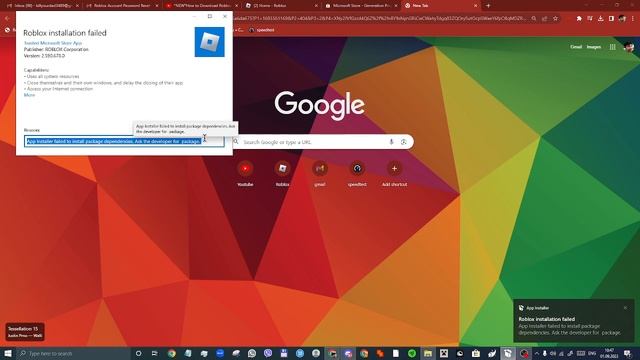The height and width of the screenshot is (360, 640).
Task: Open WhatsApp from the taskbar
Action: (252, 353)
